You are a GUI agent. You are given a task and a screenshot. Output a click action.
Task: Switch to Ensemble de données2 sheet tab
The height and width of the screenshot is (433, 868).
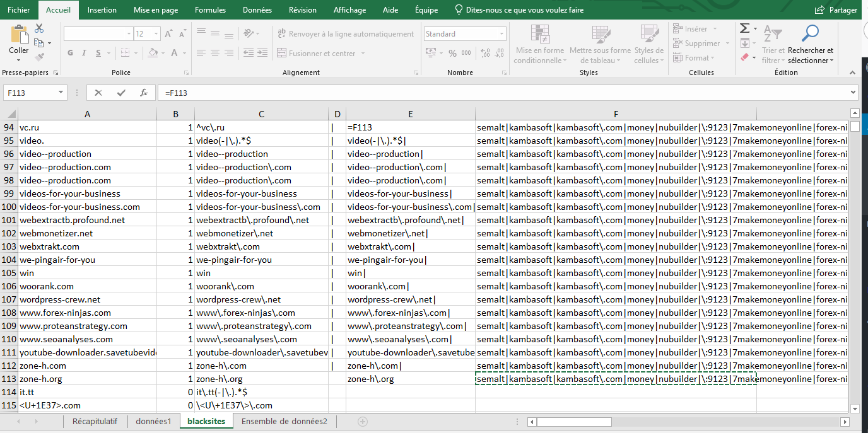pyautogui.click(x=284, y=421)
